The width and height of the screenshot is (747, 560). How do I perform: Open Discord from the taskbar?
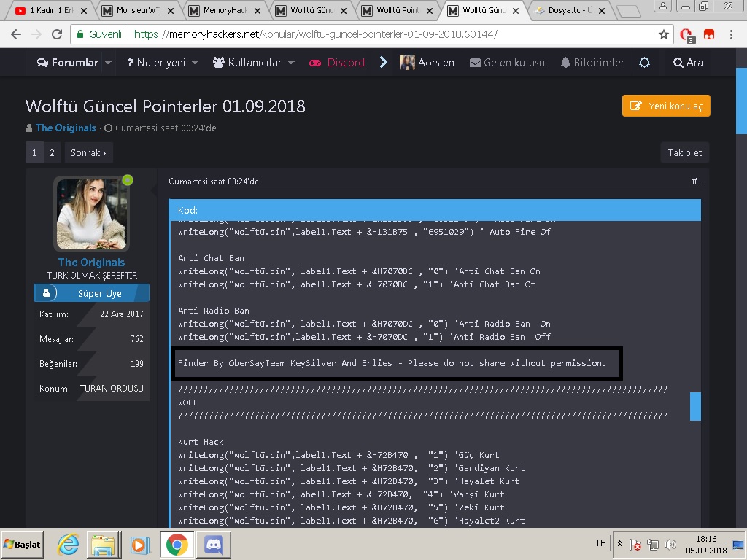pos(214,544)
